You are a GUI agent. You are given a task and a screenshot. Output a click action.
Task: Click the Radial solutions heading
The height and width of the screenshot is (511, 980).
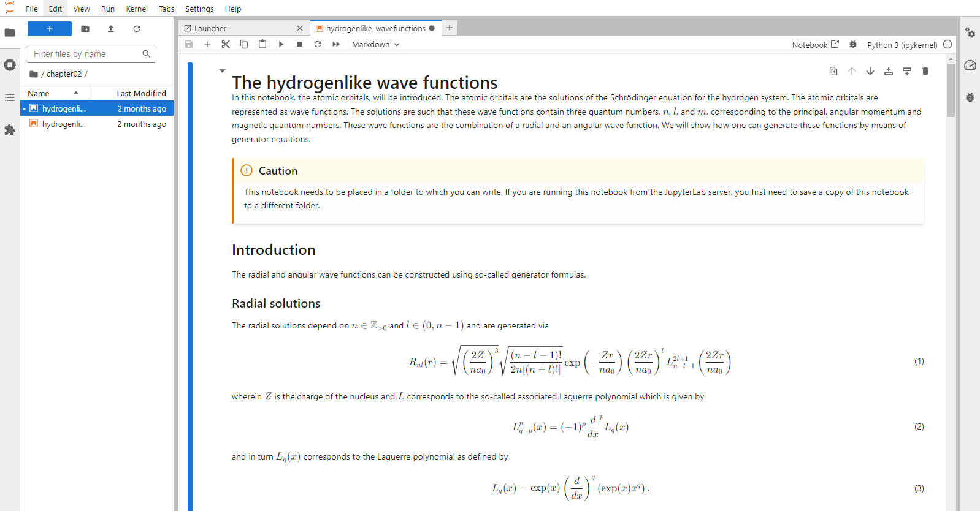coord(276,303)
